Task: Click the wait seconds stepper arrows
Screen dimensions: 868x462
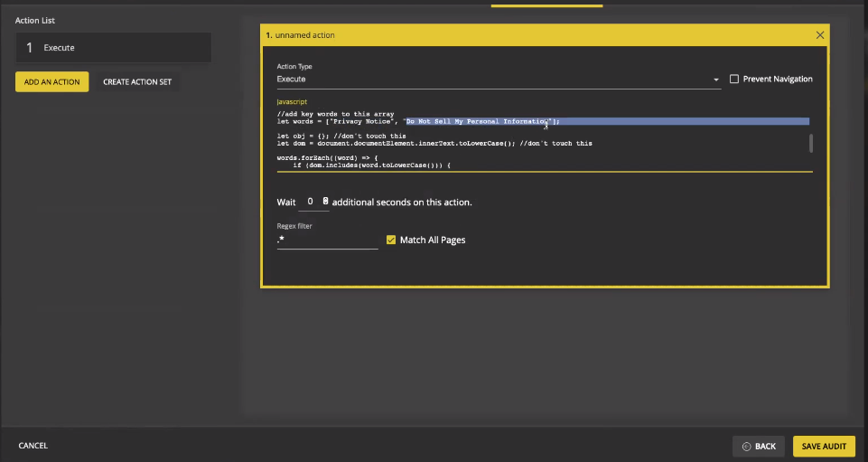Action: (x=325, y=201)
